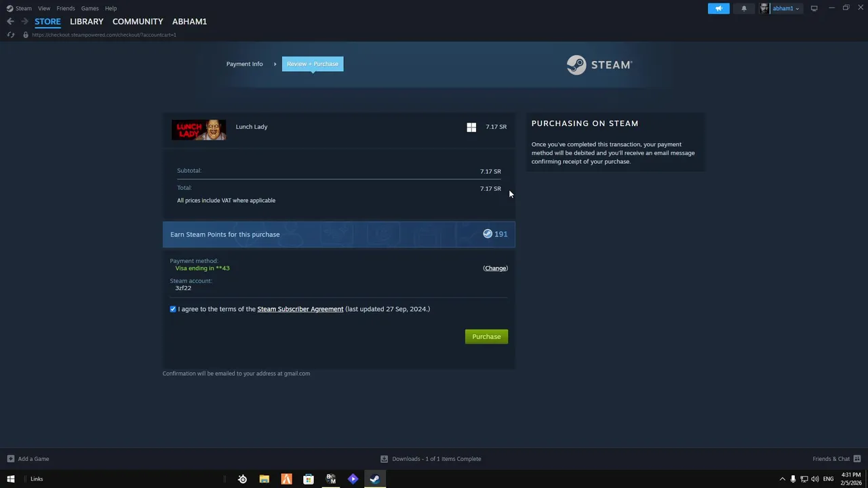
Task: Uncheck the Steam Subscriber Agreement checkbox
Action: click(173, 309)
